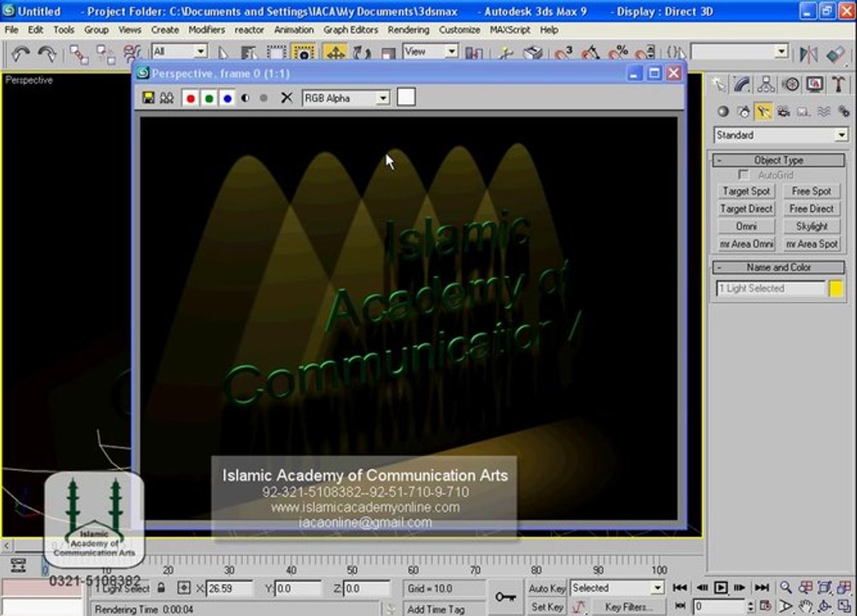Open the Modifiers menu
The width and height of the screenshot is (857, 616).
(207, 29)
